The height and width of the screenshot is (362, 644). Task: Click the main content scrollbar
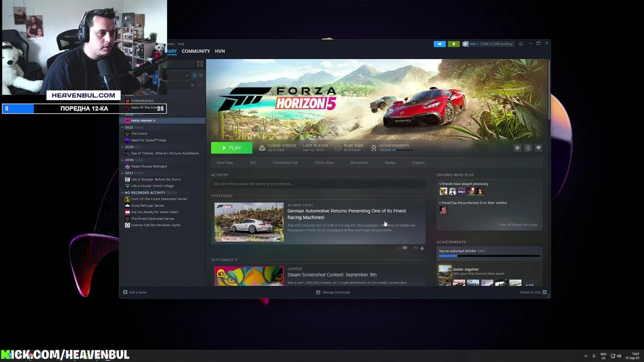click(x=549, y=90)
